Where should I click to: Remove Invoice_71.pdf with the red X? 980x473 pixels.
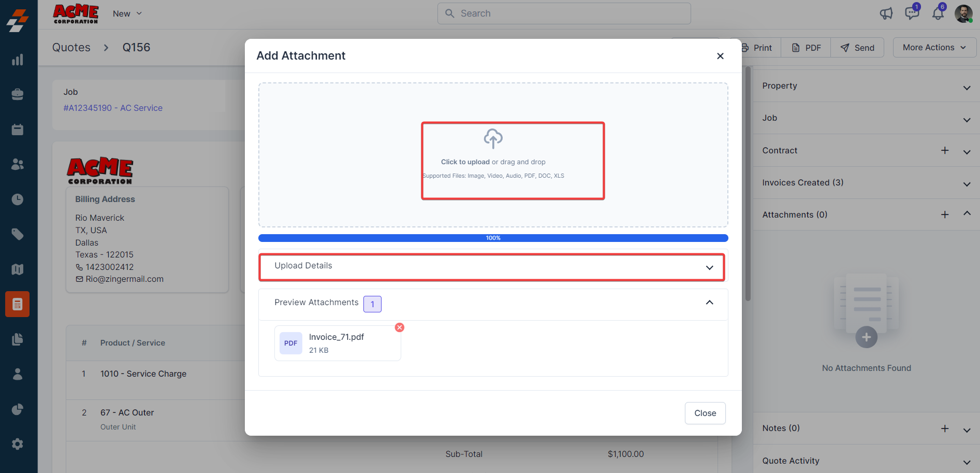pos(400,327)
